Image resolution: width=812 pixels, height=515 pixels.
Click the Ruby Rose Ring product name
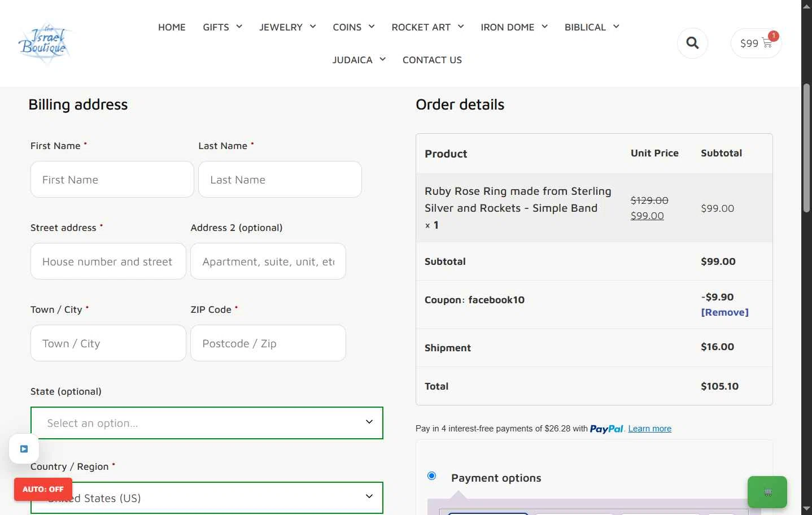click(x=518, y=199)
